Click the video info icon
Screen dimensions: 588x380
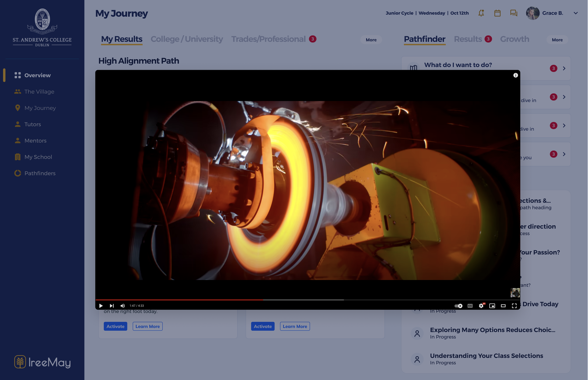point(516,75)
